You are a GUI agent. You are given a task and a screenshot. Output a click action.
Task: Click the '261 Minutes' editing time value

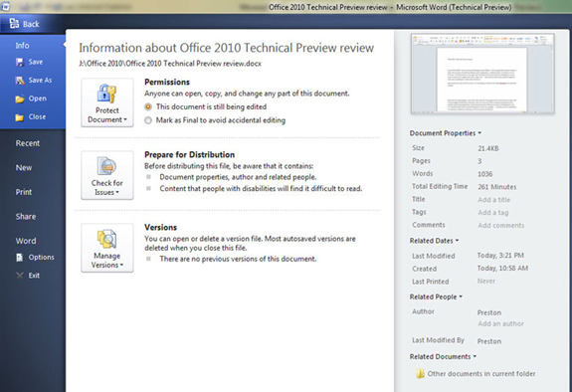[496, 187]
